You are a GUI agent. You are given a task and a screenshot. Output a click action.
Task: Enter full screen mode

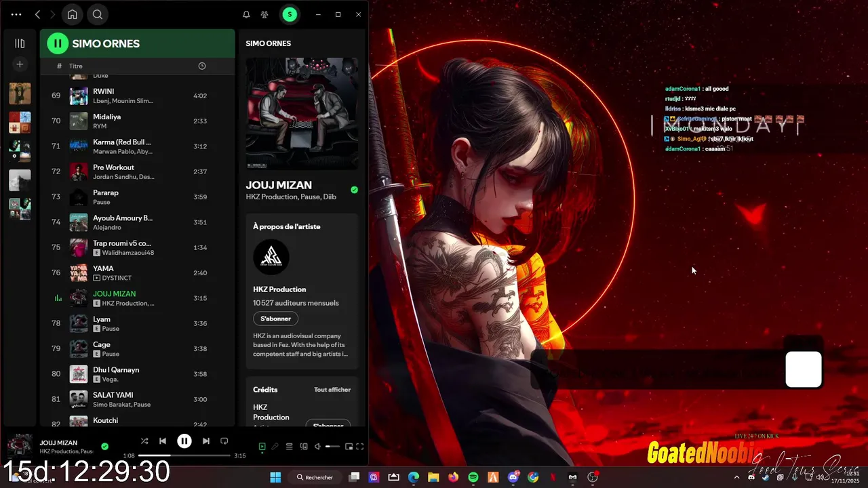(360, 447)
